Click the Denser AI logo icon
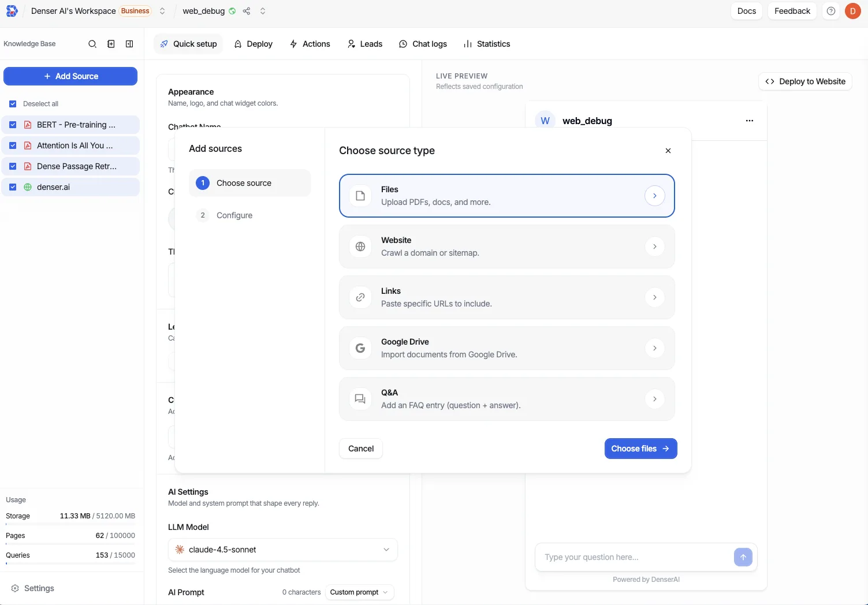This screenshot has height=605, width=868. click(12, 11)
